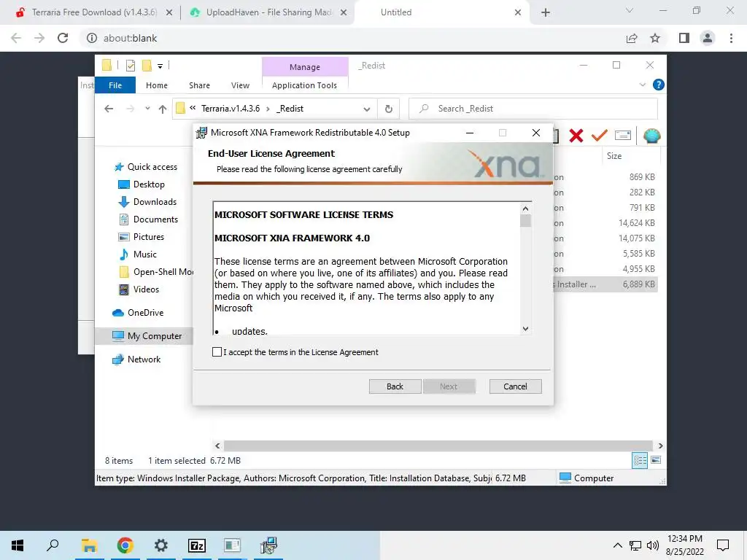Screen dimensions: 747x560
Task: Open Explorer help question mark icon
Action: [x=659, y=85]
